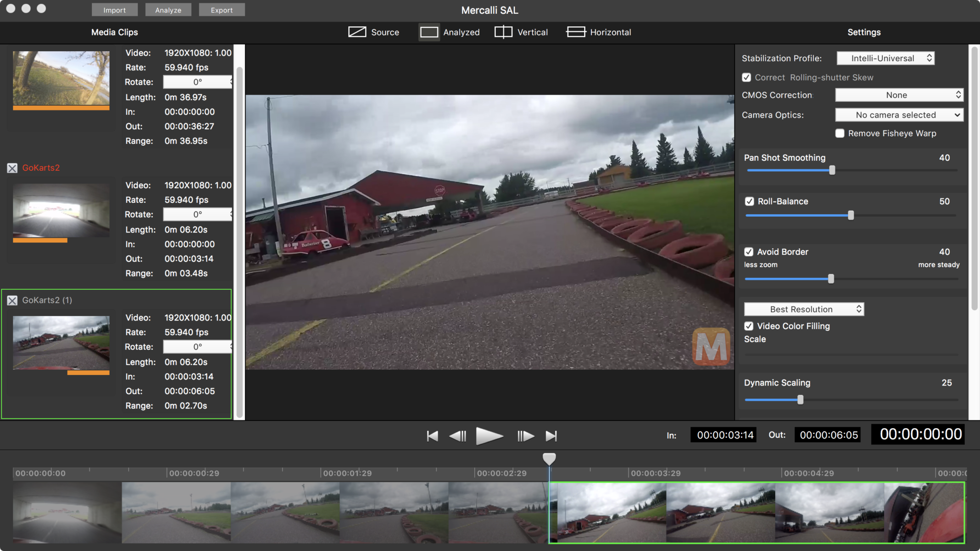Click the Media Clips list scrollbar
Screen dimensions: 980x551
[x=240, y=242]
